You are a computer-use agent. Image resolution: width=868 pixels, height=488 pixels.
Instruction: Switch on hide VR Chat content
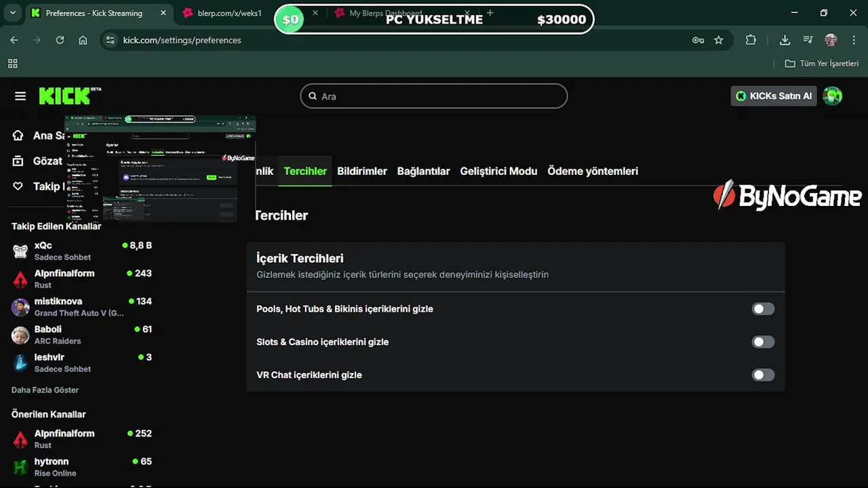click(763, 375)
